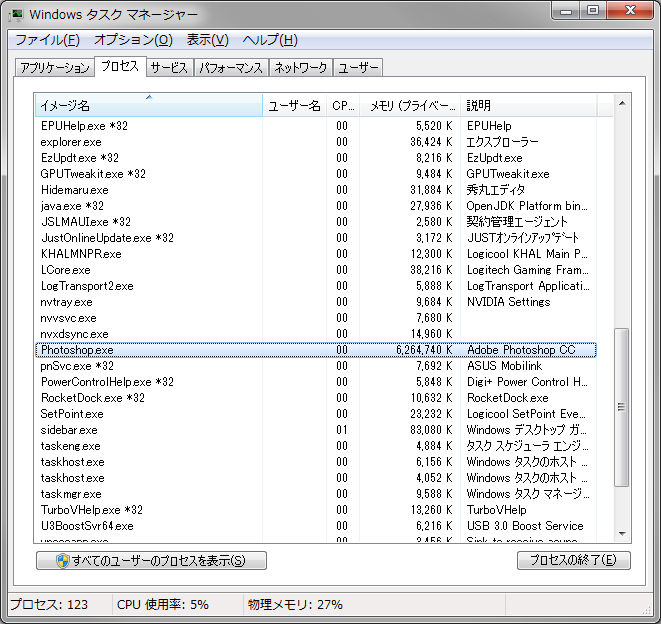
Task: Select the taskmgr.exe process
Action: [316, 494]
